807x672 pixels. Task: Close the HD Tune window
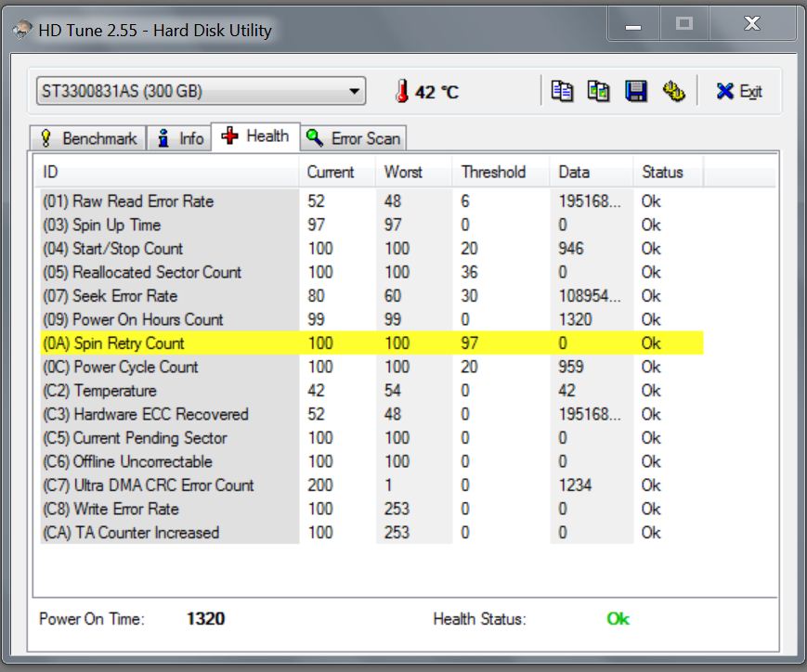click(752, 24)
